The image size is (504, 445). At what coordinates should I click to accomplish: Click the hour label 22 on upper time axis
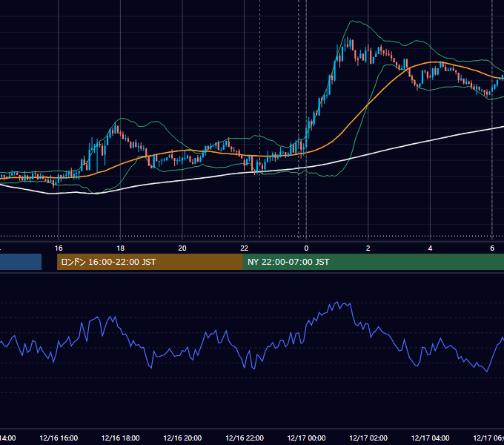tap(245, 248)
